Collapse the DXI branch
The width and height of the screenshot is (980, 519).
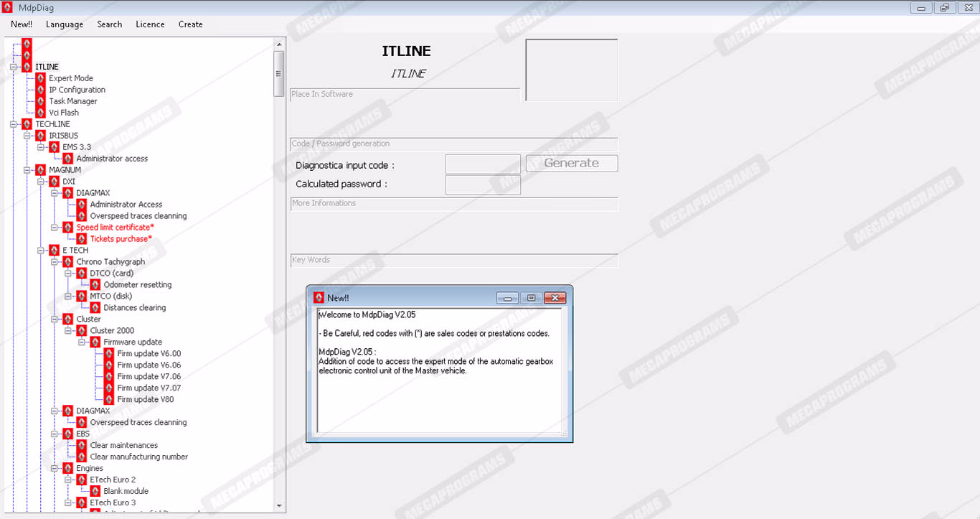41,182
